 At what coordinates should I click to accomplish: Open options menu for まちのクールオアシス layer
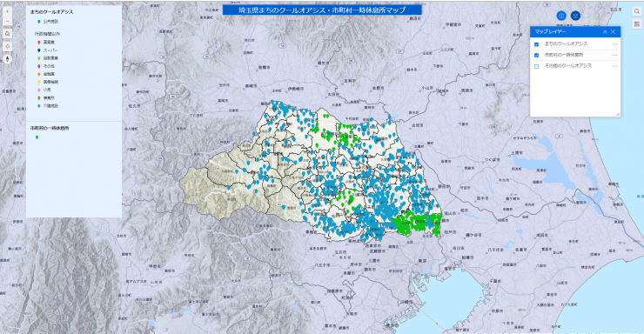614,43
